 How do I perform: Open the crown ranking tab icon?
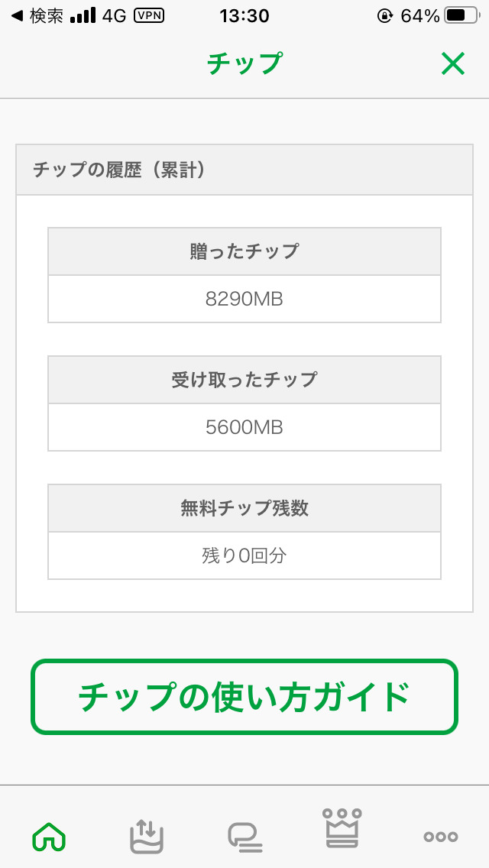[x=343, y=828]
